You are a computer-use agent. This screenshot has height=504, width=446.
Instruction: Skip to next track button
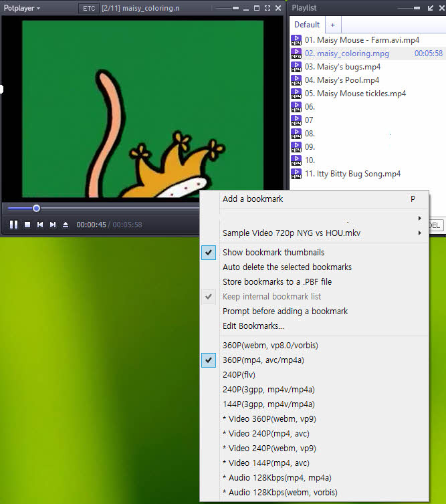53,225
